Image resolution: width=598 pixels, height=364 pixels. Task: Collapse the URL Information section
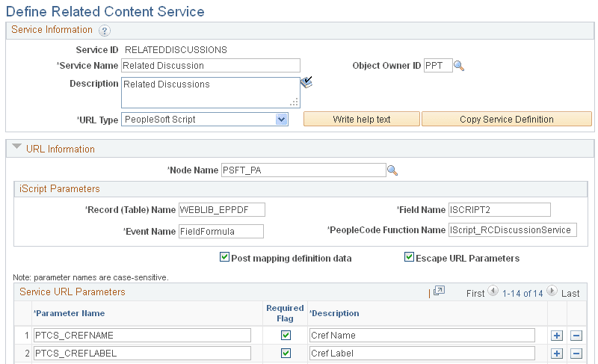click(16, 149)
